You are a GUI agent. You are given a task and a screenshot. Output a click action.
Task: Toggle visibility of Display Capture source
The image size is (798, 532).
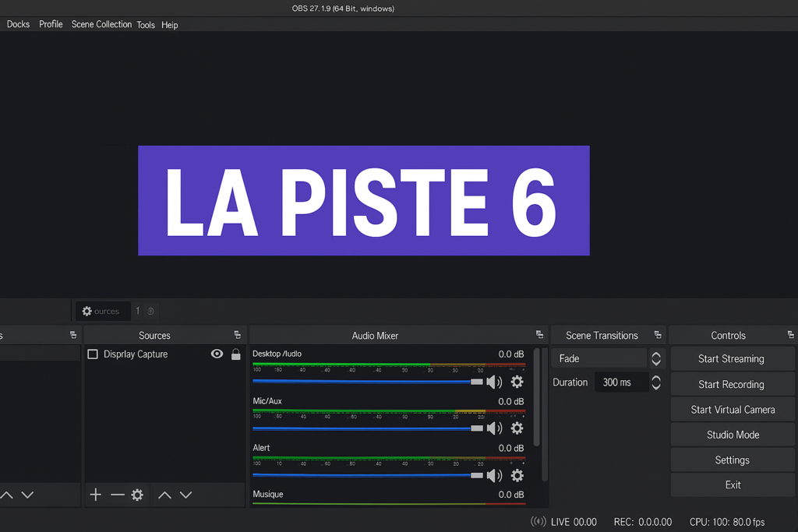(x=216, y=354)
